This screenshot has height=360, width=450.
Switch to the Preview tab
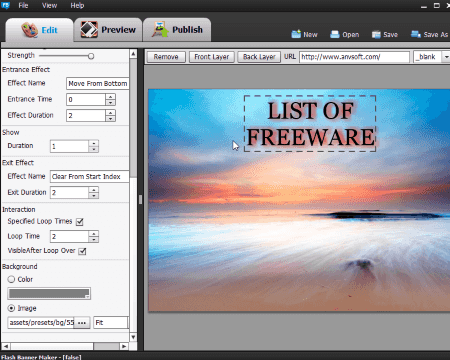point(108,30)
